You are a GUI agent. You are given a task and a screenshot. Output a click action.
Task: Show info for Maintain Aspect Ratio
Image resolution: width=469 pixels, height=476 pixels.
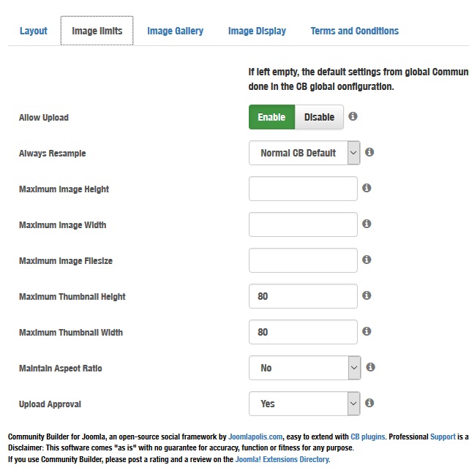coord(370,367)
